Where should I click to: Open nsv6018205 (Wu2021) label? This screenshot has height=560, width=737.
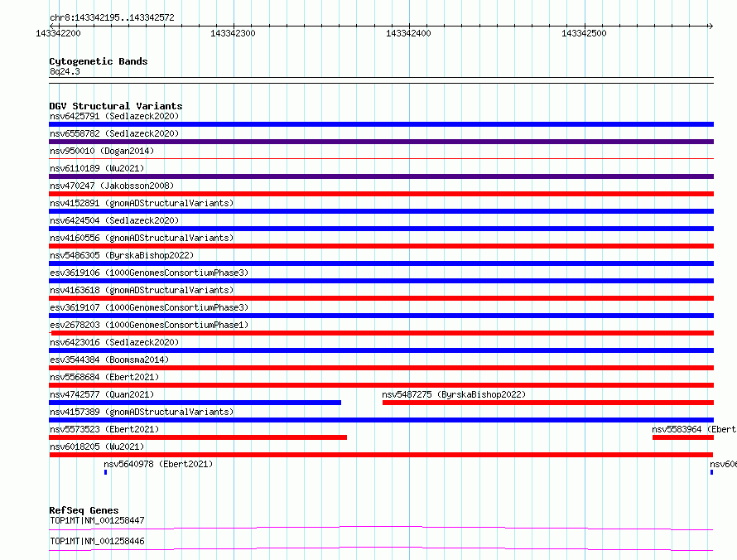(x=97, y=447)
